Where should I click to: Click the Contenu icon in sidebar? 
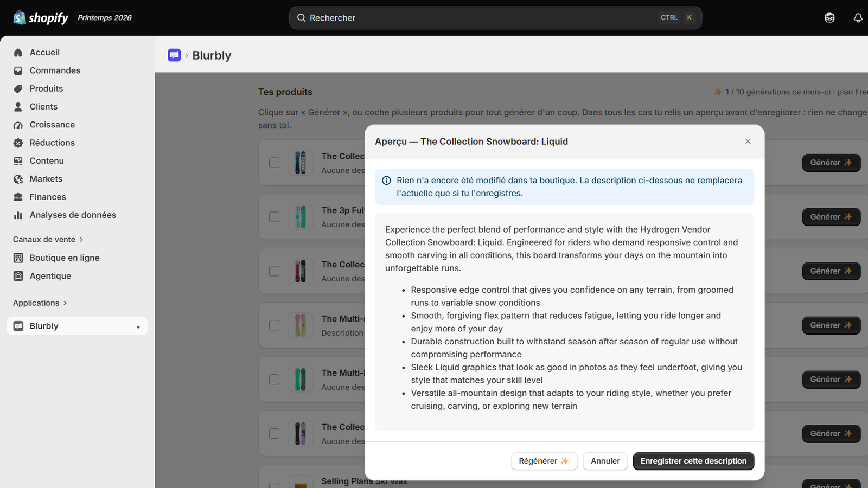tap(18, 161)
